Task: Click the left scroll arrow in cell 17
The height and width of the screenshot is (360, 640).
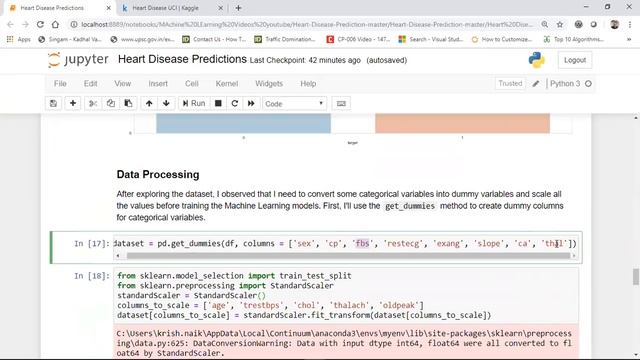Action: [x=118, y=256]
